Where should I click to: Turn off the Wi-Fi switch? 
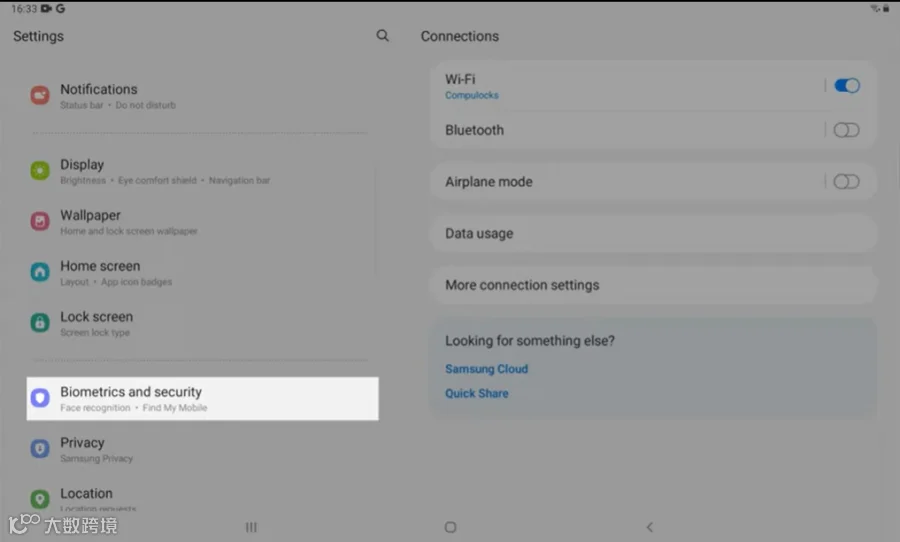(x=847, y=86)
